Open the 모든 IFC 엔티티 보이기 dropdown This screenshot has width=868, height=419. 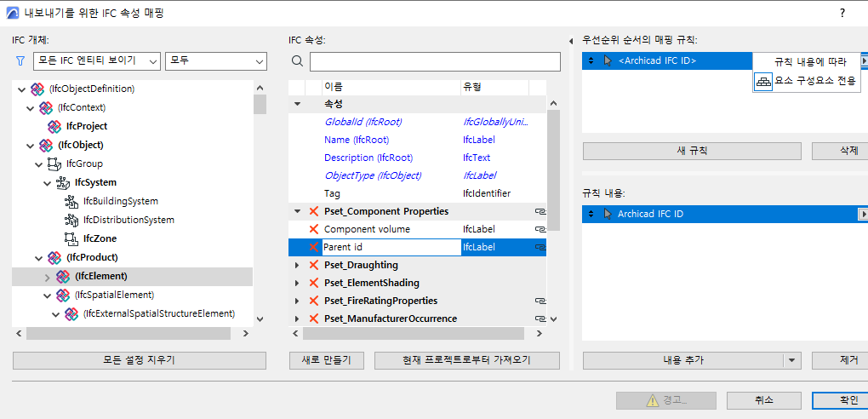(x=97, y=61)
